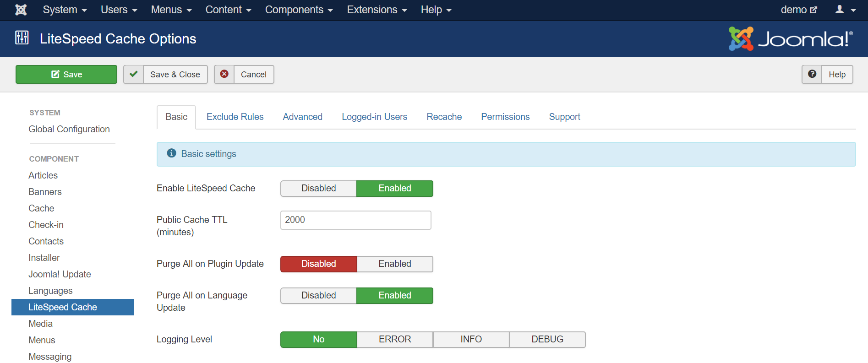Open Languages in the sidebar

pyautogui.click(x=50, y=291)
